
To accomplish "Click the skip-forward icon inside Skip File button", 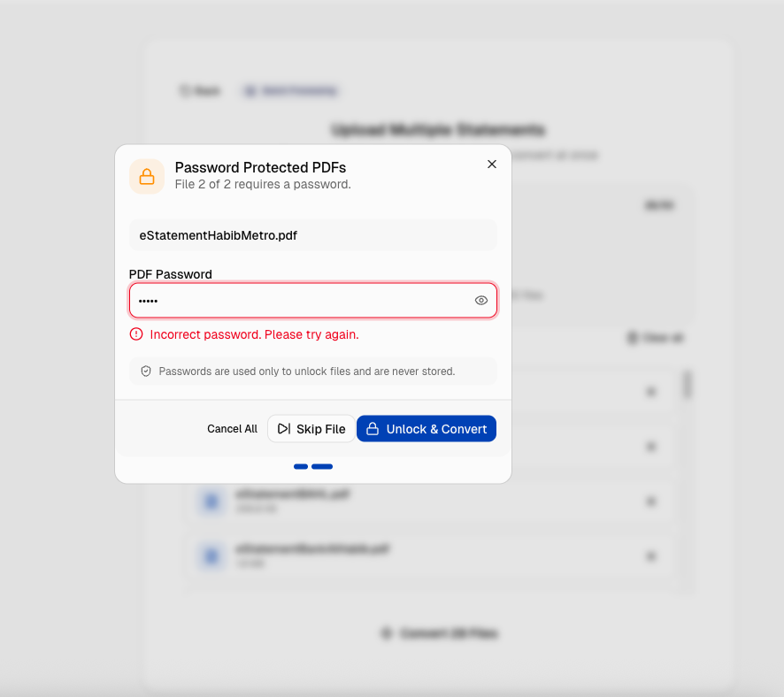I will click(x=283, y=428).
